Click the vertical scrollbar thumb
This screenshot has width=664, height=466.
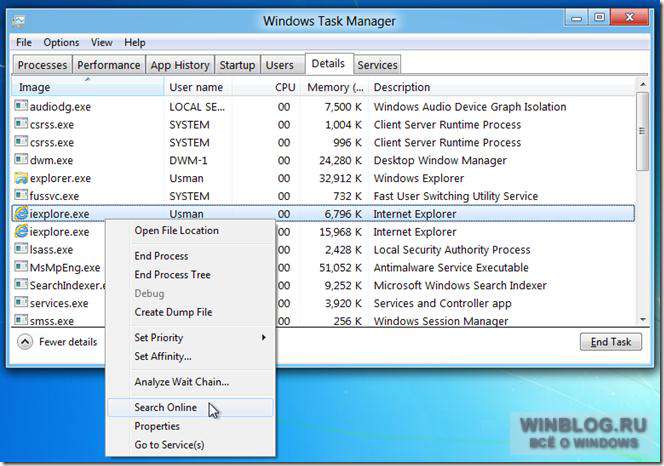[x=642, y=131]
